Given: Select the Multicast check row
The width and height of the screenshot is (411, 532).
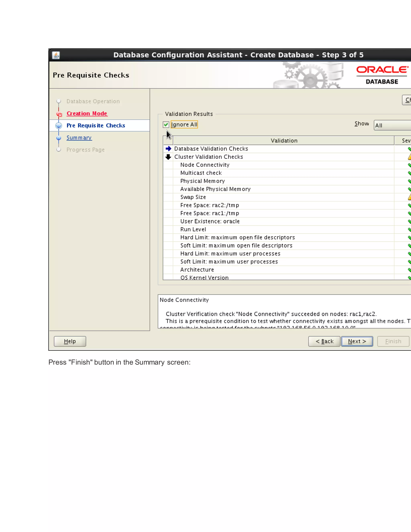Looking at the screenshot, I should (201, 173).
